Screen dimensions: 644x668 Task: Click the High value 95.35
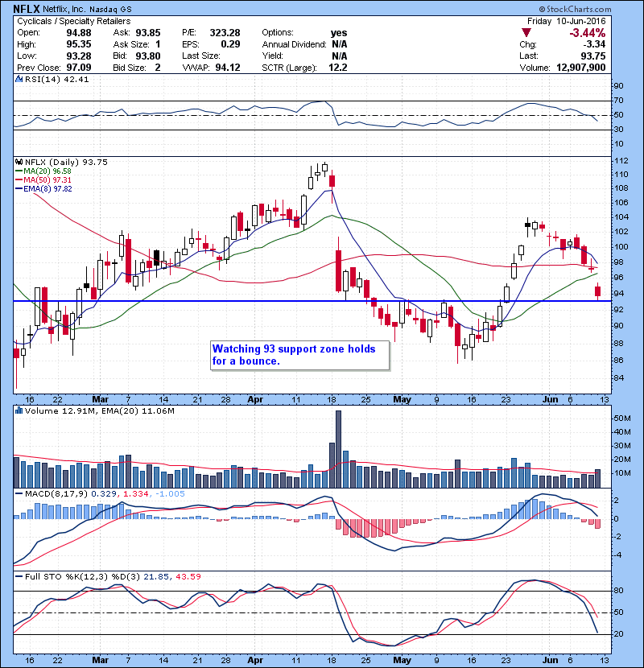[79, 44]
